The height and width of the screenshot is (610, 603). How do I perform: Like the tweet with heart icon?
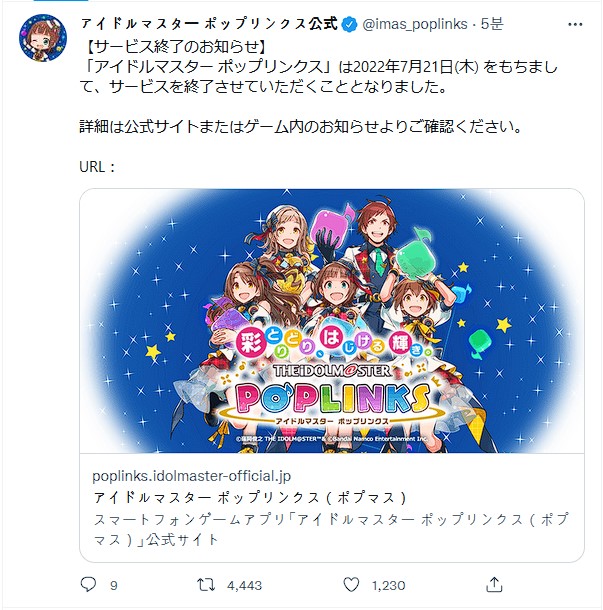tap(351, 585)
